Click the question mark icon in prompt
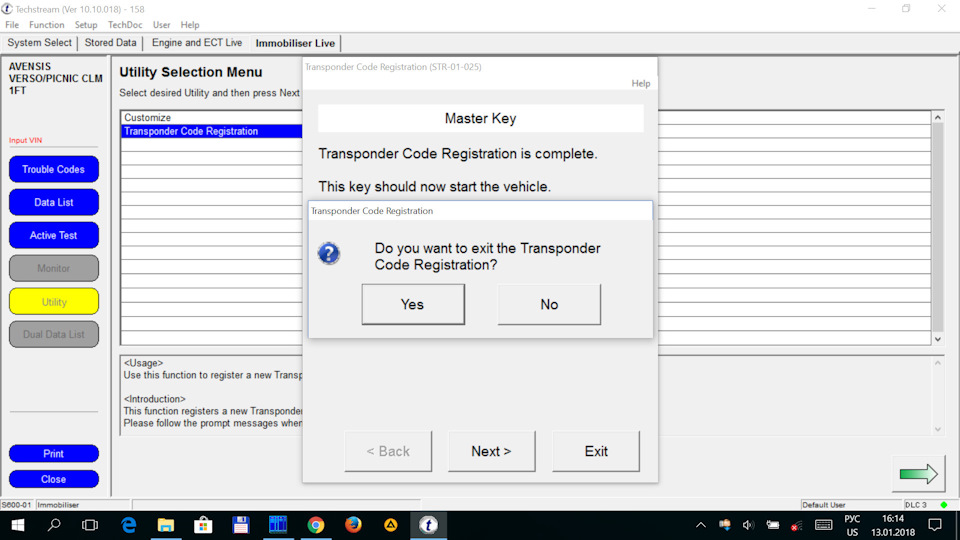 [x=329, y=253]
